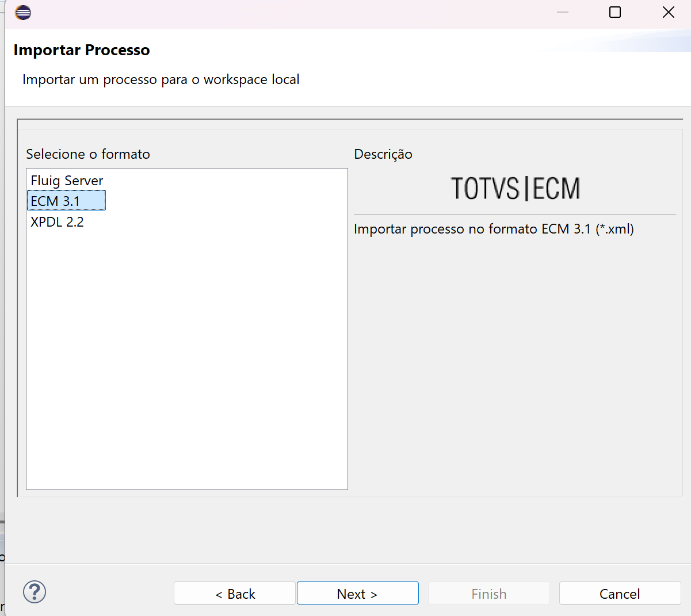The image size is (691, 616).
Task: Click the 'Importar um processo para o workspace local' subtitle
Action: (x=161, y=79)
